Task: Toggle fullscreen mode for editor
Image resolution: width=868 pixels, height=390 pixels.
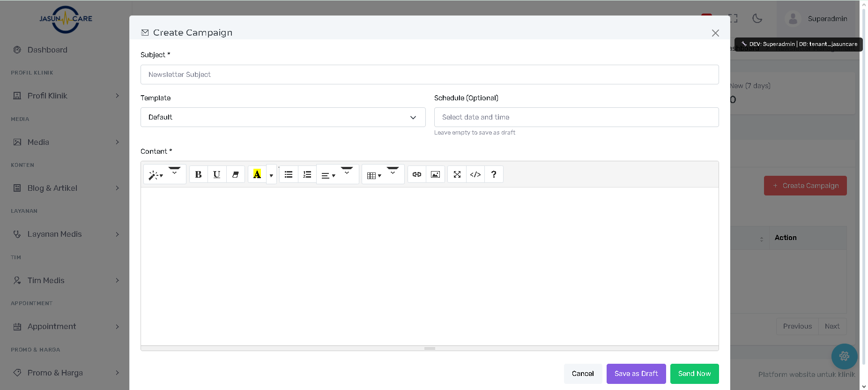Action: pos(457,174)
